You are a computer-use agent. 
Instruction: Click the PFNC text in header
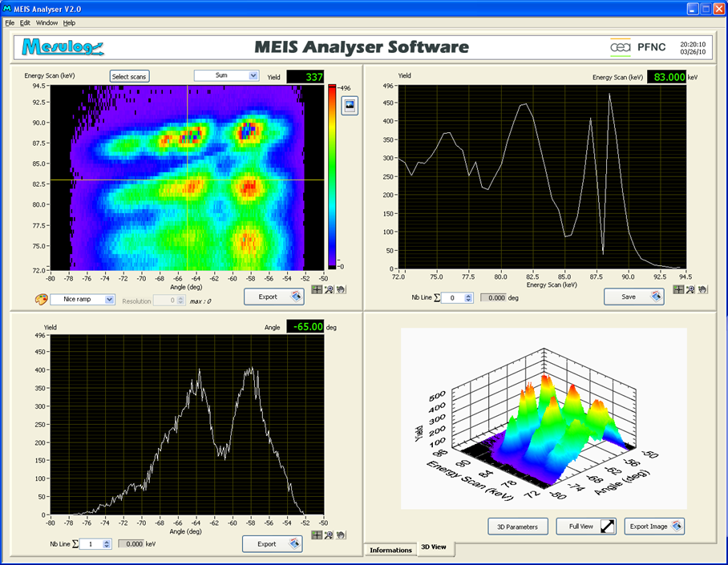[x=651, y=47]
